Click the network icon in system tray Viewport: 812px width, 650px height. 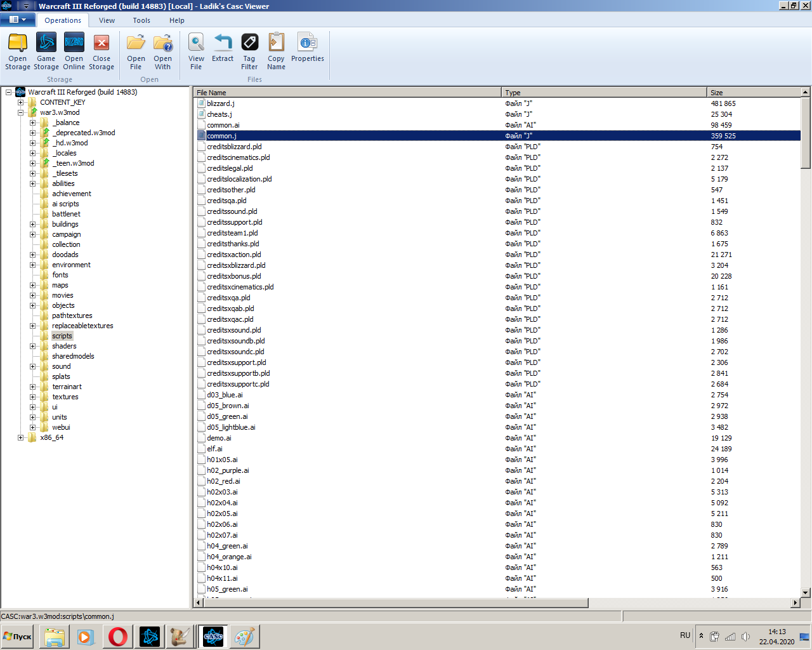[730, 637]
